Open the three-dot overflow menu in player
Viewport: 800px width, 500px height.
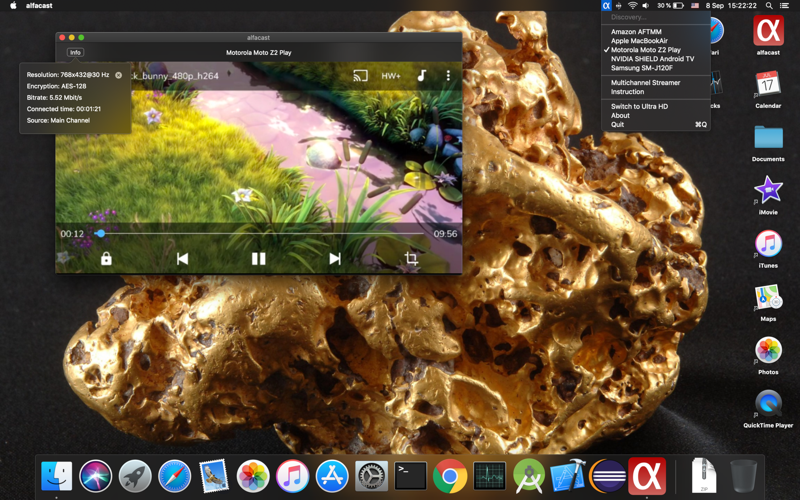click(x=448, y=76)
